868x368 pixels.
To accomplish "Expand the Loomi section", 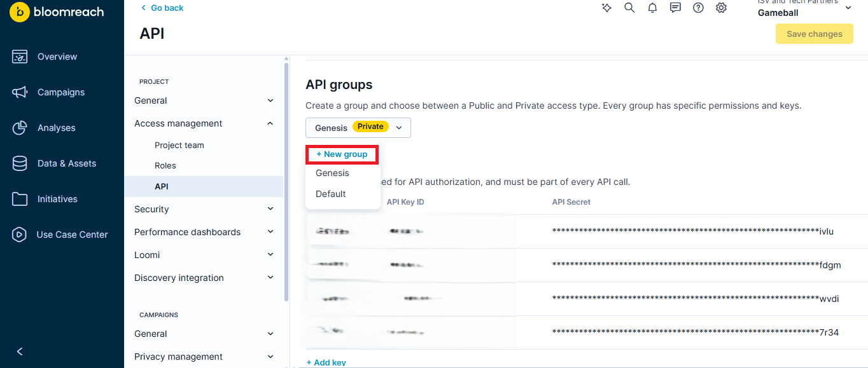I will tap(204, 255).
